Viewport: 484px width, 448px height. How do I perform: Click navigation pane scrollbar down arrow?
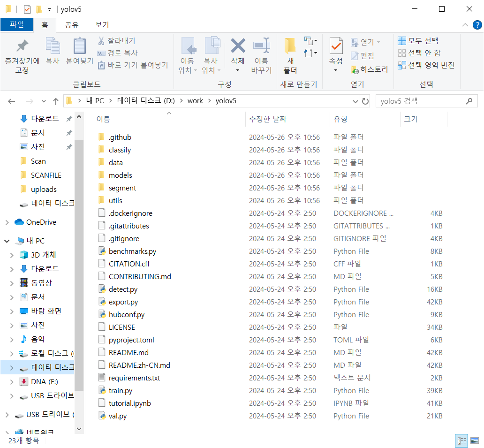[x=79, y=429]
